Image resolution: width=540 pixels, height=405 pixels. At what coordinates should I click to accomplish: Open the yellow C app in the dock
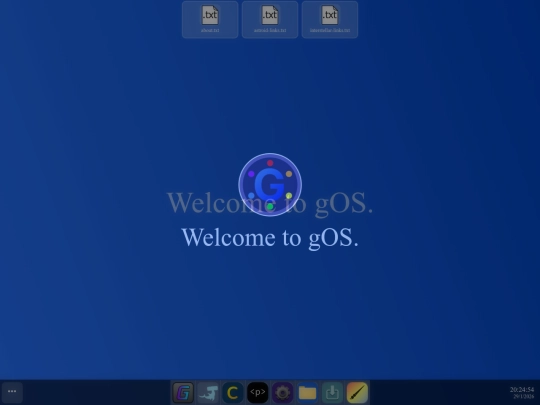(x=232, y=392)
